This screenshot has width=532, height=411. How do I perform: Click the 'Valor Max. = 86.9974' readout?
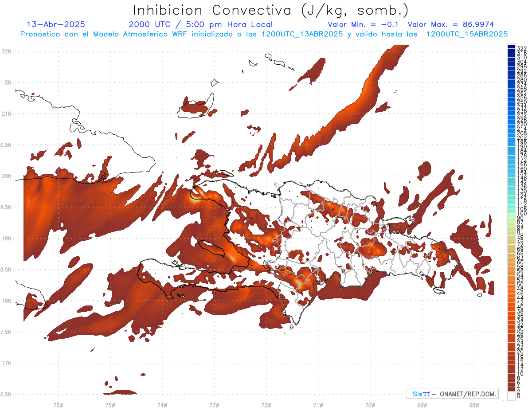[451, 24]
